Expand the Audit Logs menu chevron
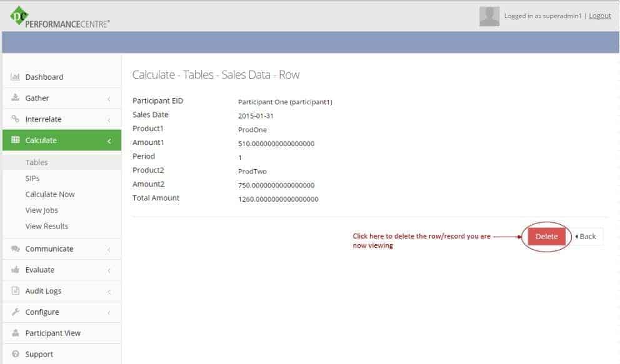The image size is (620, 364). tap(109, 292)
